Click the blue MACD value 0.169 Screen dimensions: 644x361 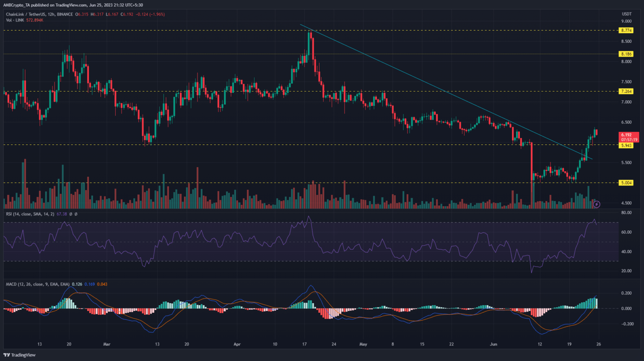(89, 284)
